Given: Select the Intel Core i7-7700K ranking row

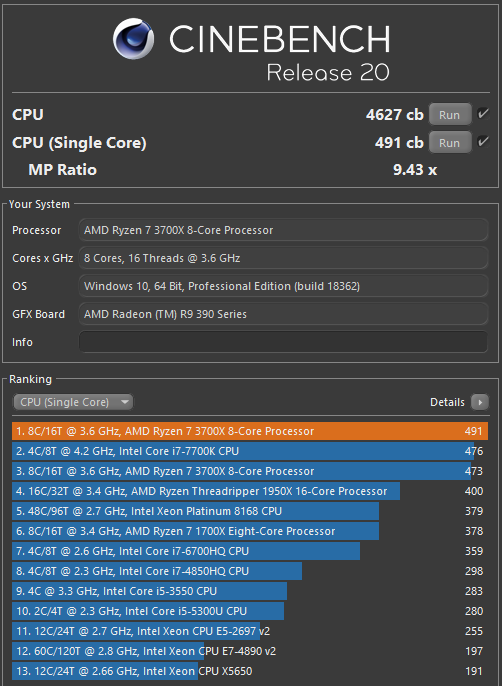Looking at the screenshot, I should [250, 451].
